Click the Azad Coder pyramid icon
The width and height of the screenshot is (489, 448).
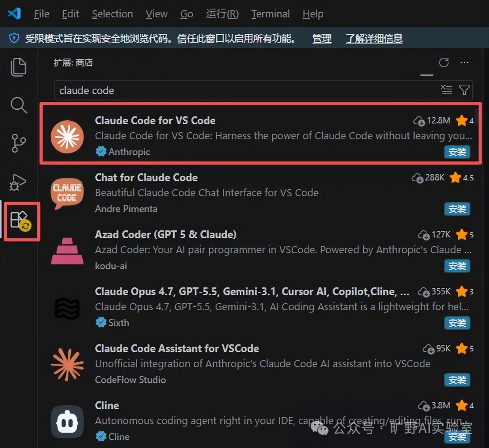coord(67,251)
